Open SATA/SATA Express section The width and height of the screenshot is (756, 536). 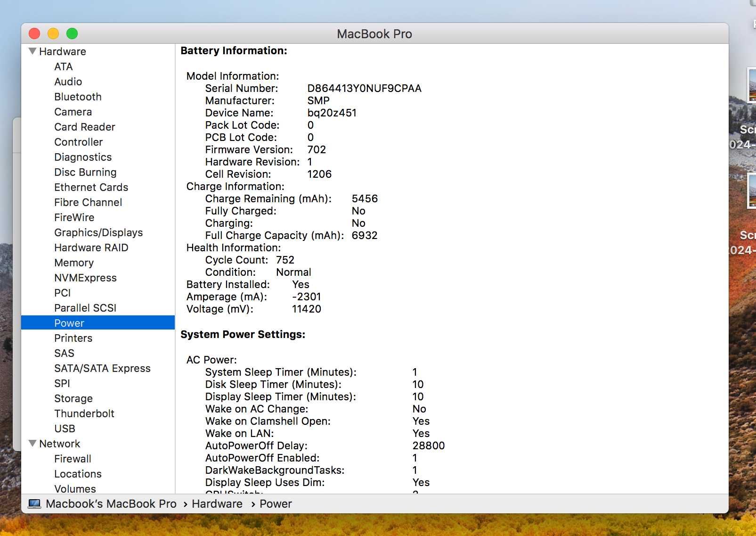coord(102,368)
